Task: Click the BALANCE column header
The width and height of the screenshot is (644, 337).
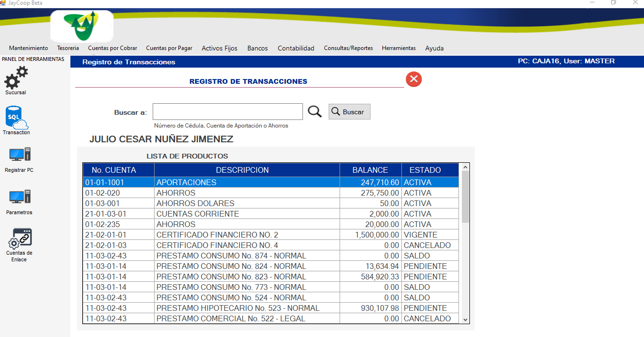Action: tap(371, 170)
